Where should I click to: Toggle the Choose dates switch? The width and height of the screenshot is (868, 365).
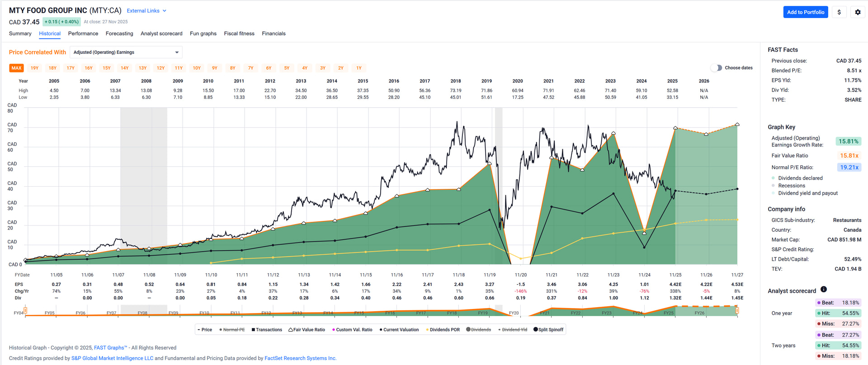[716, 68]
